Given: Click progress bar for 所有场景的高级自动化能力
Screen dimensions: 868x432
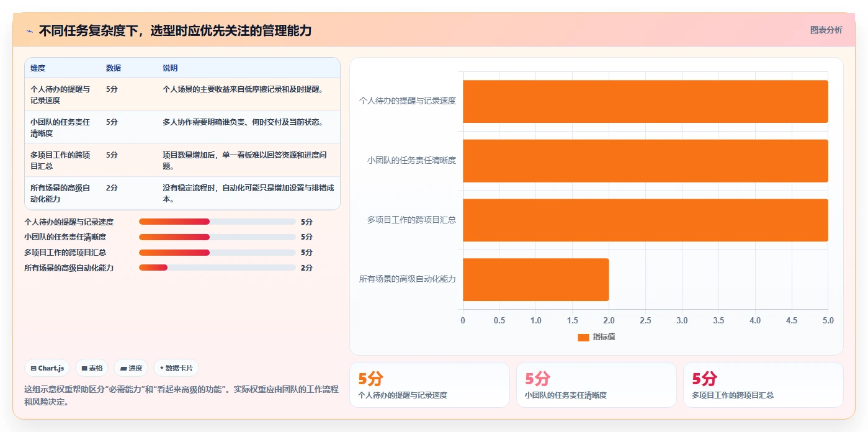Looking at the screenshot, I should pos(217,268).
